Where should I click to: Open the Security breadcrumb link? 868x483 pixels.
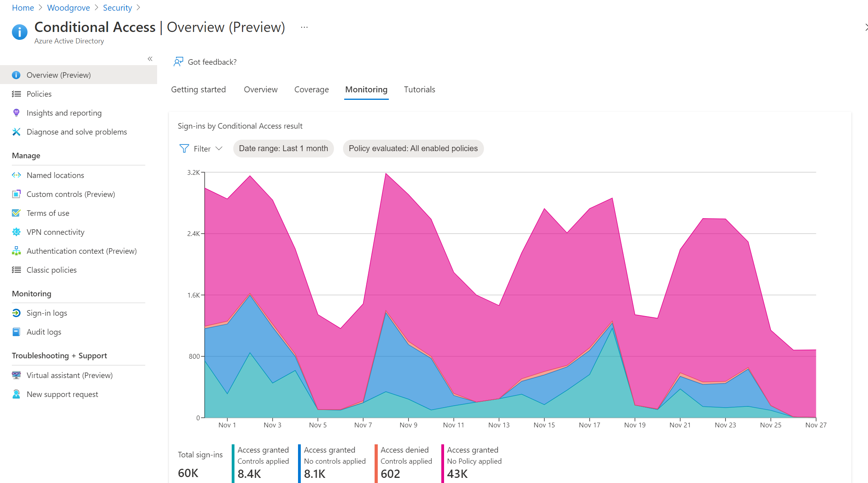[117, 8]
